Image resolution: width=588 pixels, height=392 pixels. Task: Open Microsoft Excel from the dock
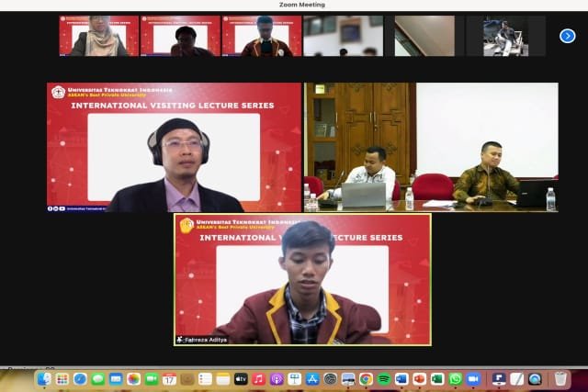coord(437,379)
